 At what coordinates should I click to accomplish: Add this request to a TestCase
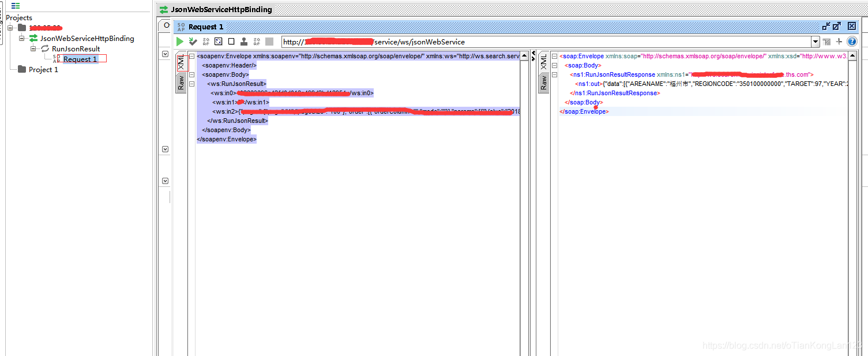[x=193, y=42]
